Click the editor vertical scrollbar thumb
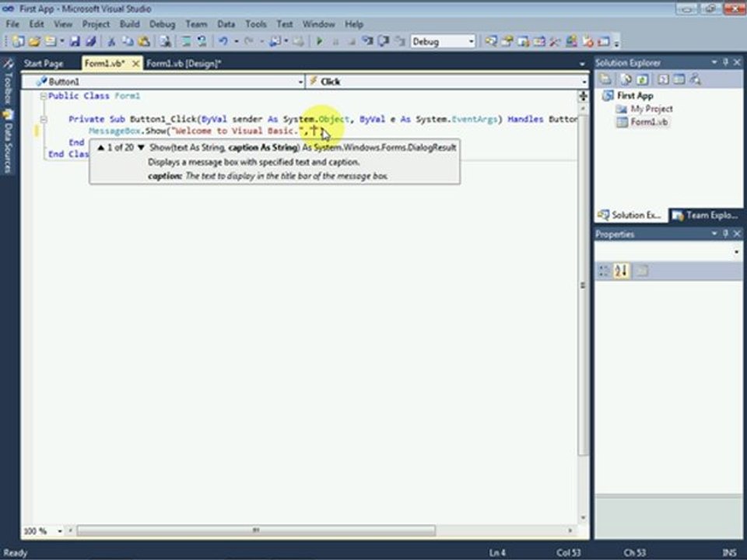 click(583, 285)
